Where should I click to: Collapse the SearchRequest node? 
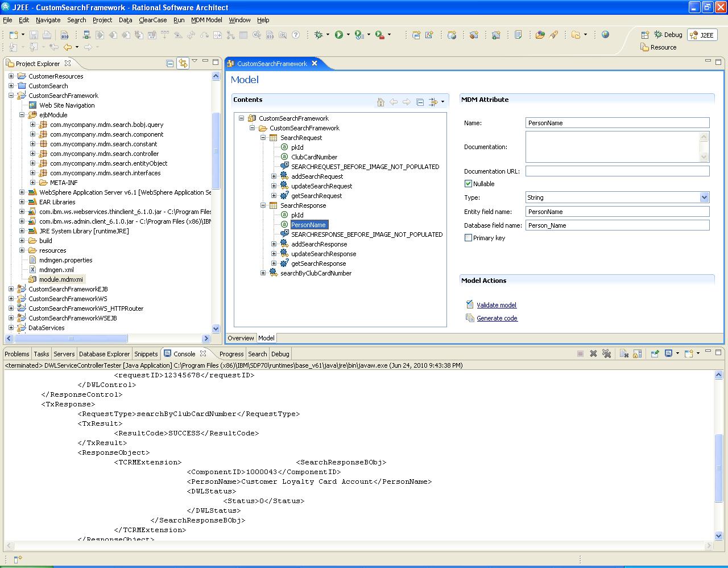(x=263, y=138)
